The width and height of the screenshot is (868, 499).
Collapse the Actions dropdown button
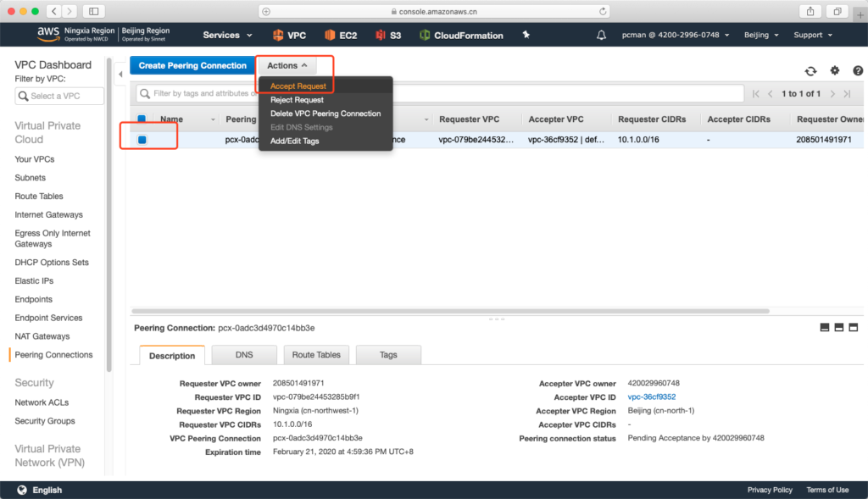click(287, 65)
